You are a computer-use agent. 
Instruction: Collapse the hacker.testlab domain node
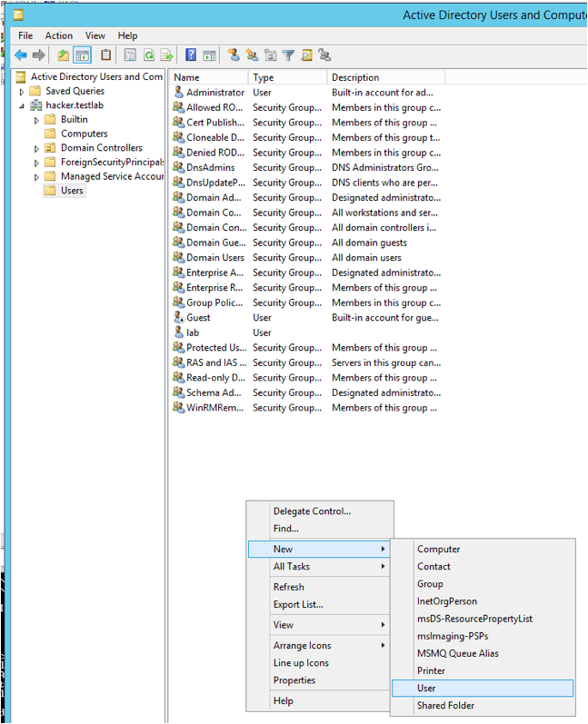[x=22, y=106]
